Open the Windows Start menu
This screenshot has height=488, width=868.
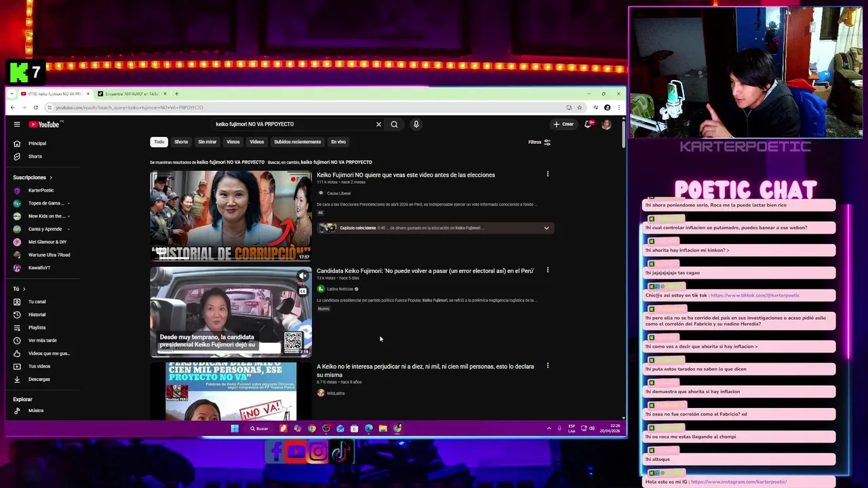tap(235, 428)
